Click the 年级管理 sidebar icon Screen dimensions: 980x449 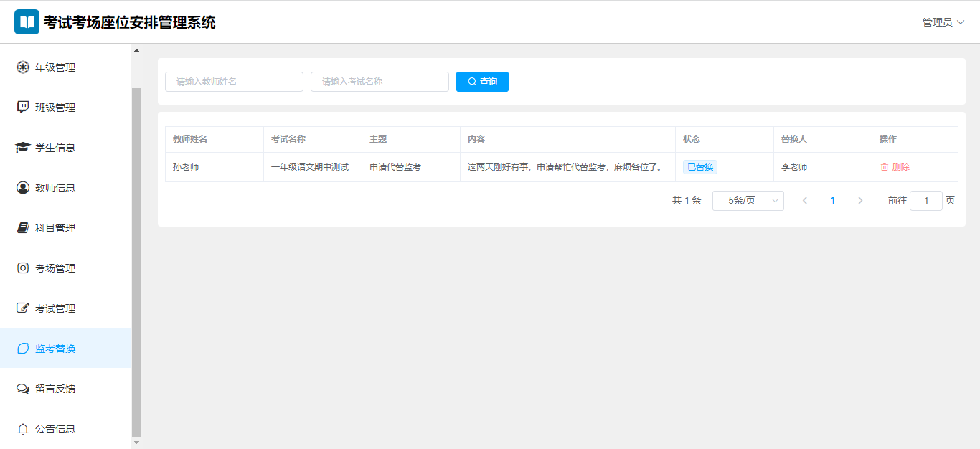23,67
